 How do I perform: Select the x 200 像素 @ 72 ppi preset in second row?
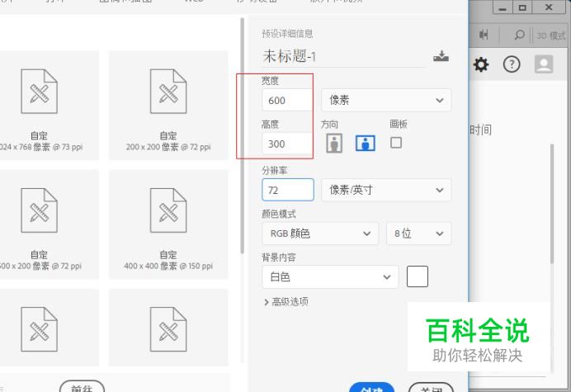tap(50, 224)
